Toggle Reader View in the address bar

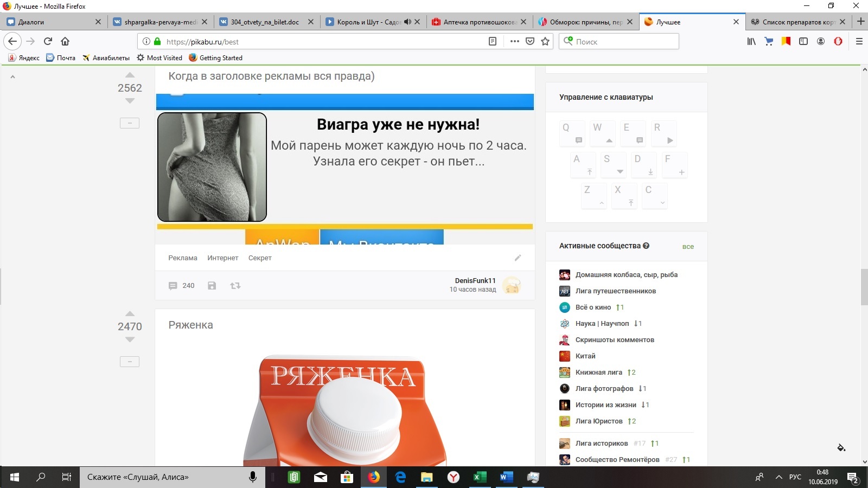[x=493, y=41]
